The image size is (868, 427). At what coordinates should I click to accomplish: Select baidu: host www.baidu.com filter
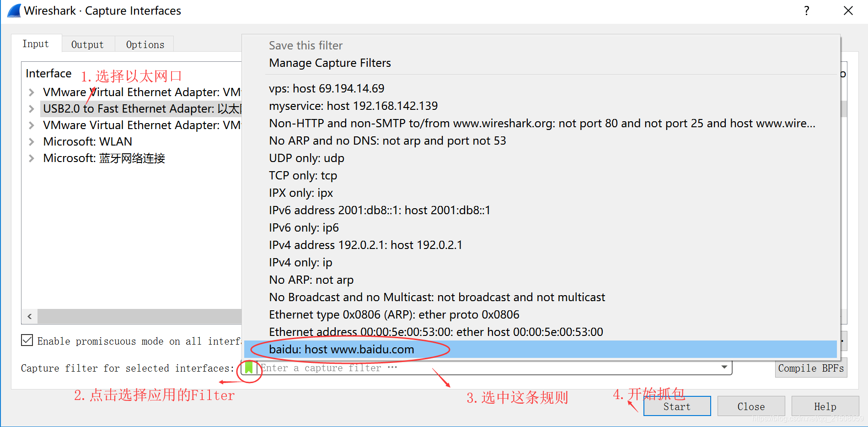(x=541, y=349)
